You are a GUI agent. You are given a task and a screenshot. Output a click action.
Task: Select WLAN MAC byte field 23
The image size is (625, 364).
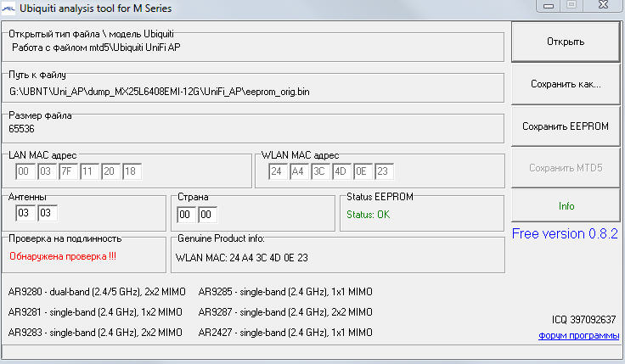point(384,171)
